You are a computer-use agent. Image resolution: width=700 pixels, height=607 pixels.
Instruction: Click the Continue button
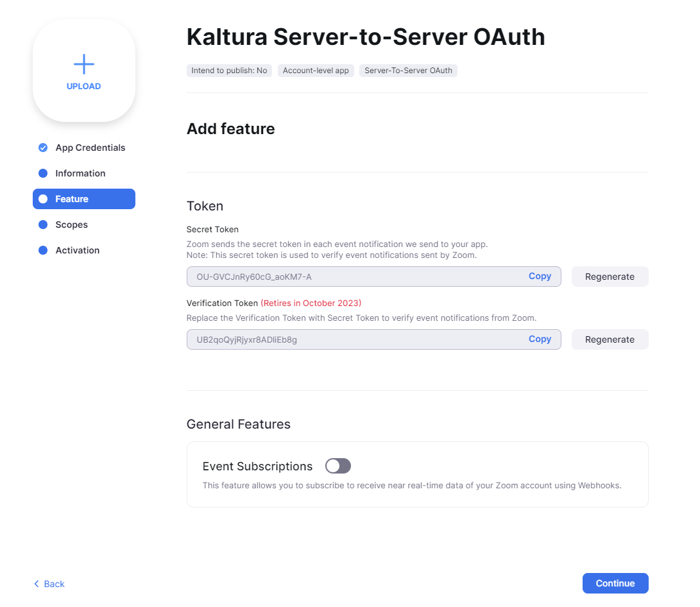coord(615,583)
